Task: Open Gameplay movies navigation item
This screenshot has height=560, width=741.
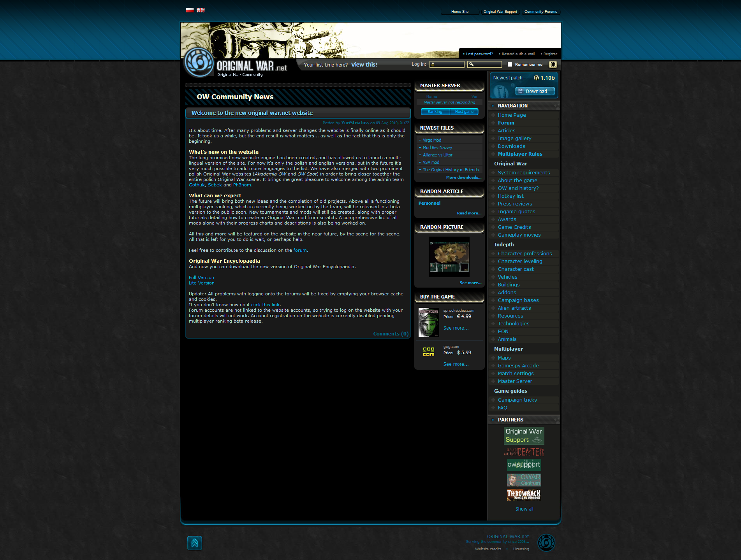Action: point(519,235)
